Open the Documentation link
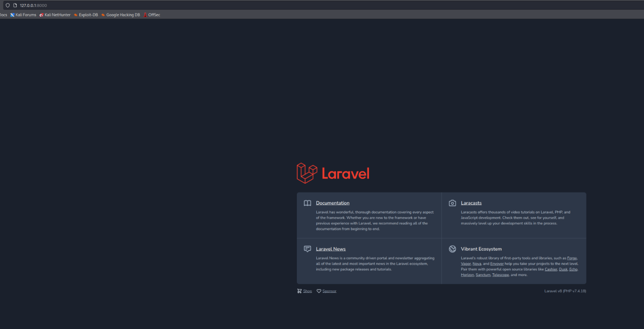Image resolution: width=644 pixels, height=329 pixels. tap(333, 203)
